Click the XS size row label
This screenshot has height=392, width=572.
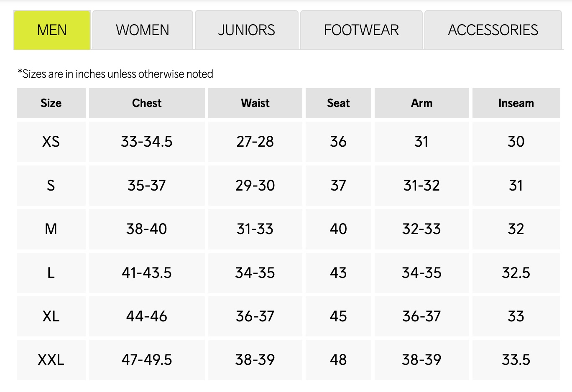(51, 142)
